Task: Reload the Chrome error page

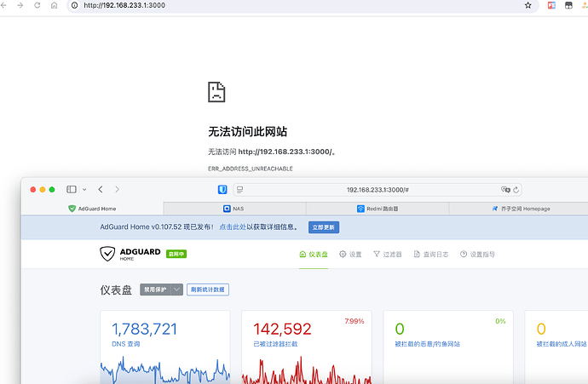Action: coord(37,5)
